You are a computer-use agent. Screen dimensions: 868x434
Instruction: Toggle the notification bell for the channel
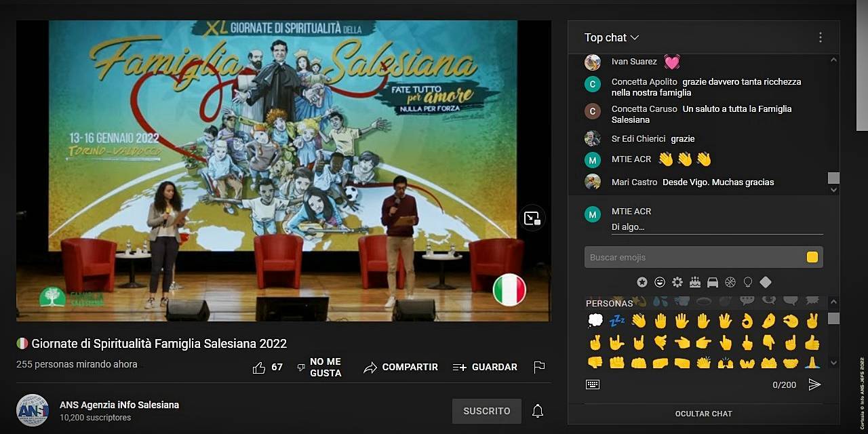point(538,411)
